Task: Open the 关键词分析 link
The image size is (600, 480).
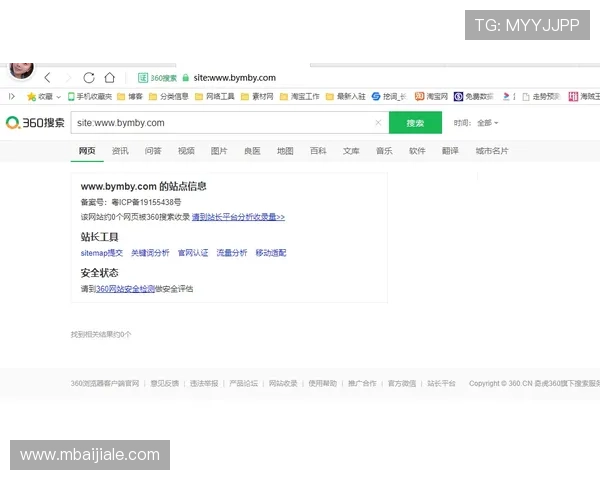Action: tap(150, 253)
